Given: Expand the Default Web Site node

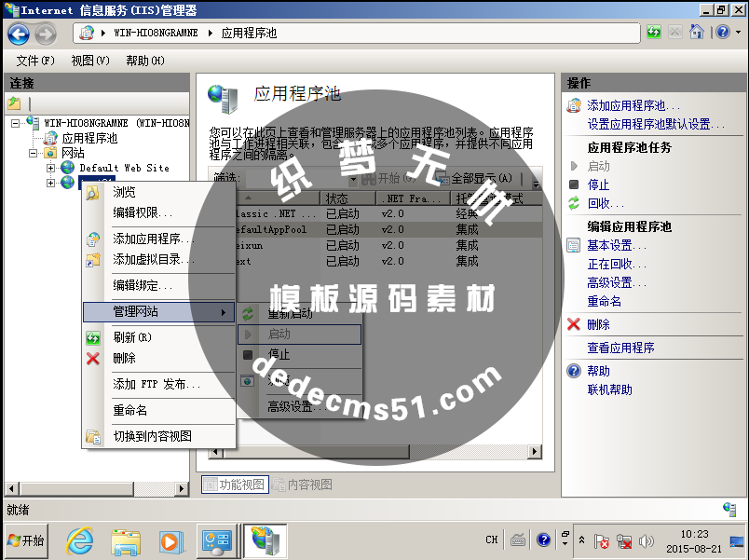Looking at the screenshot, I should click(x=51, y=168).
